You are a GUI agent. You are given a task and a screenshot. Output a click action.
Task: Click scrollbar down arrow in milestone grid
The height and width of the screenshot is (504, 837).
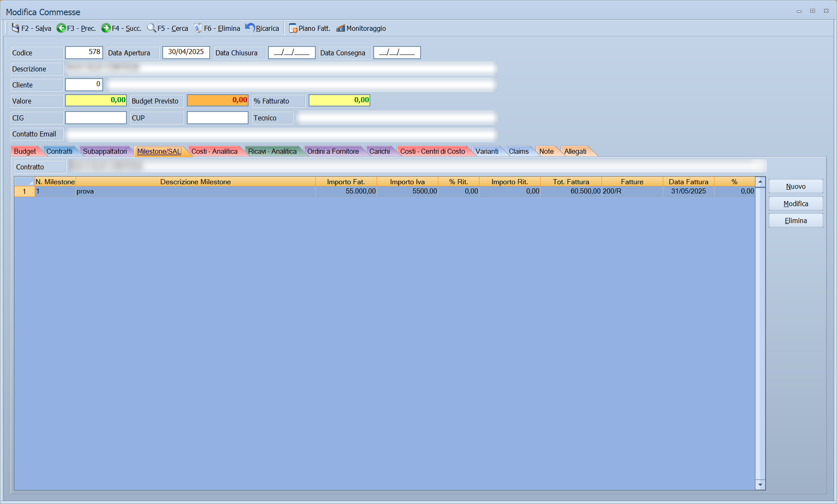pyautogui.click(x=760, y=485)
